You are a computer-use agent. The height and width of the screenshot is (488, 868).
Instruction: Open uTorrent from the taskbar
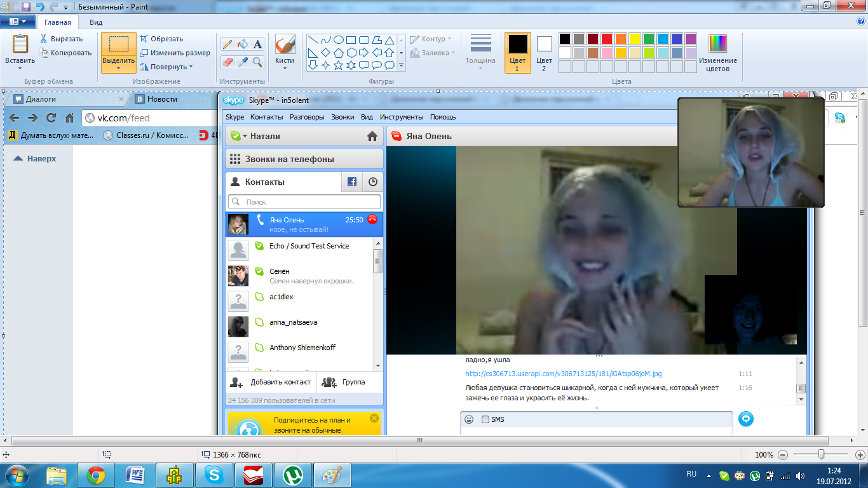tap(294, 475)
